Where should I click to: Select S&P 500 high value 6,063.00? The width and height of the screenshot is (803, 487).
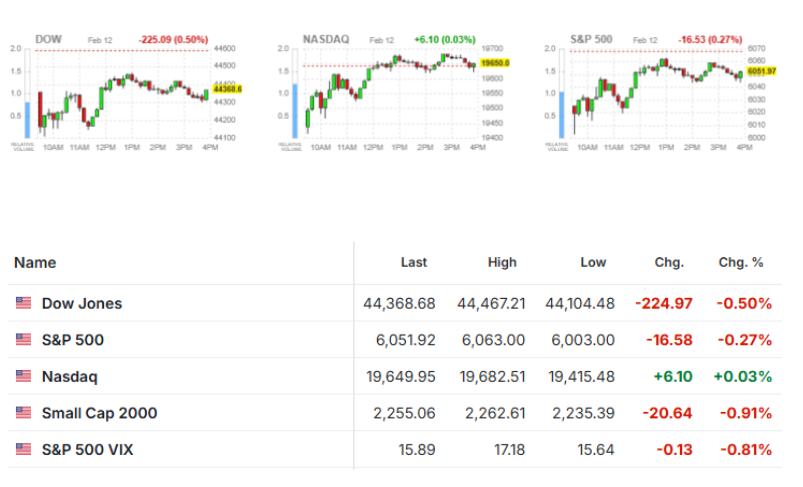pyautogui.click(x=494, y=340)
